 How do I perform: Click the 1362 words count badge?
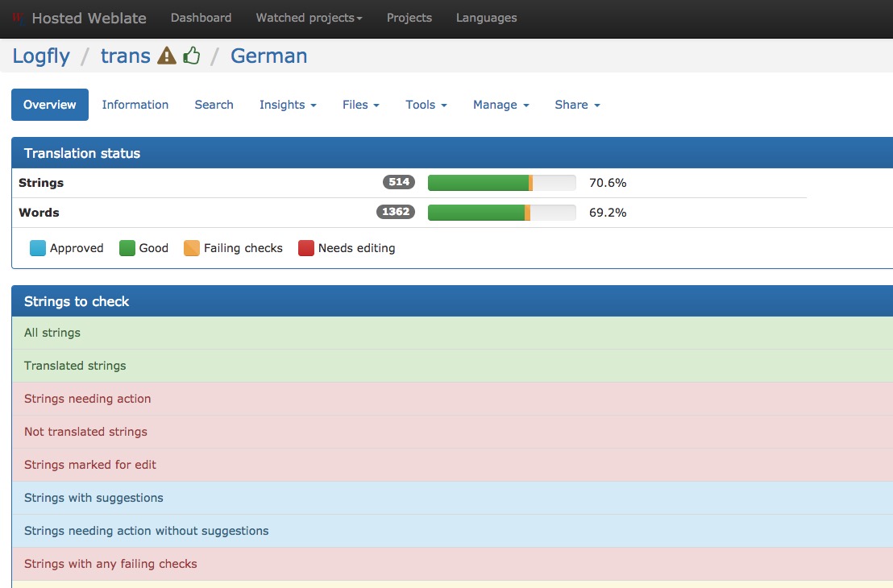pyautogui.click(x=396, y=212)
